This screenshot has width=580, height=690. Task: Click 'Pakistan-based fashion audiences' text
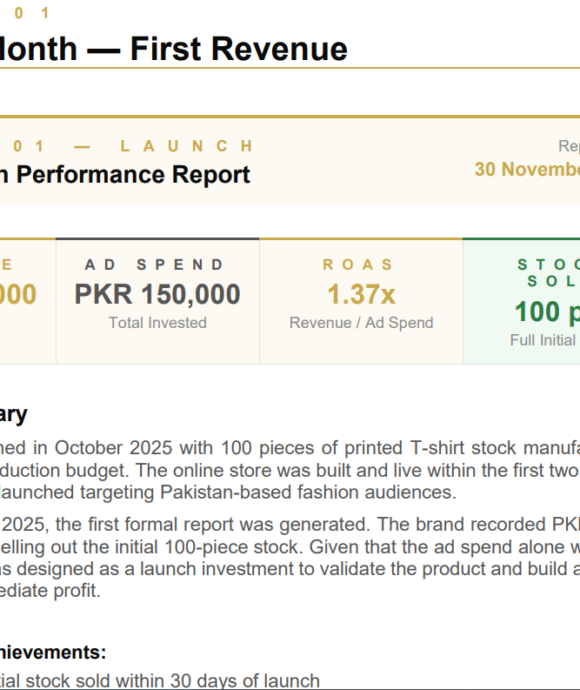point(308,492)
